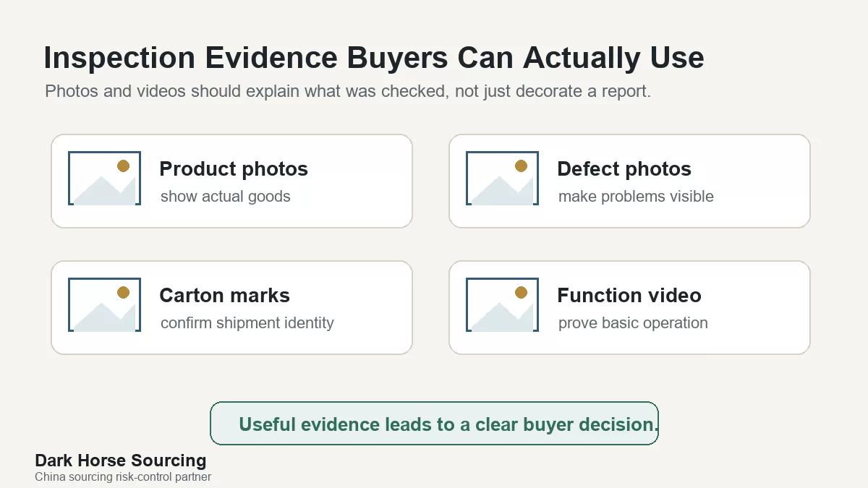This screenshot has width=868, height=488.
Task: Click the Carton marks image placeholder icon
Action: (x=104, y=304)
